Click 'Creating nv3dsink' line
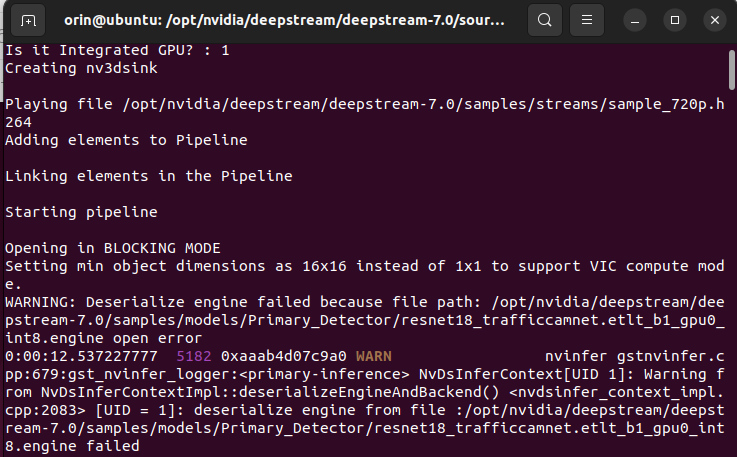The width and height of the screenshot is (737, 457). (x=81, y=69)
